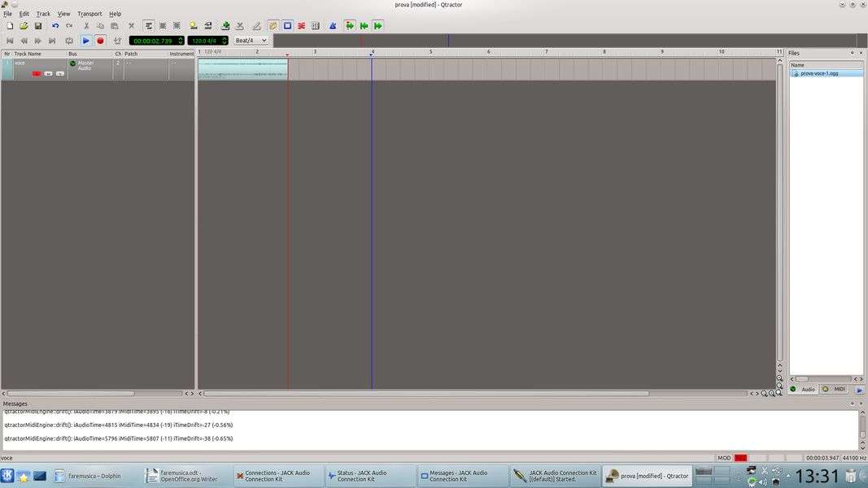Jump transport forward to end

(x=52, y=41)
